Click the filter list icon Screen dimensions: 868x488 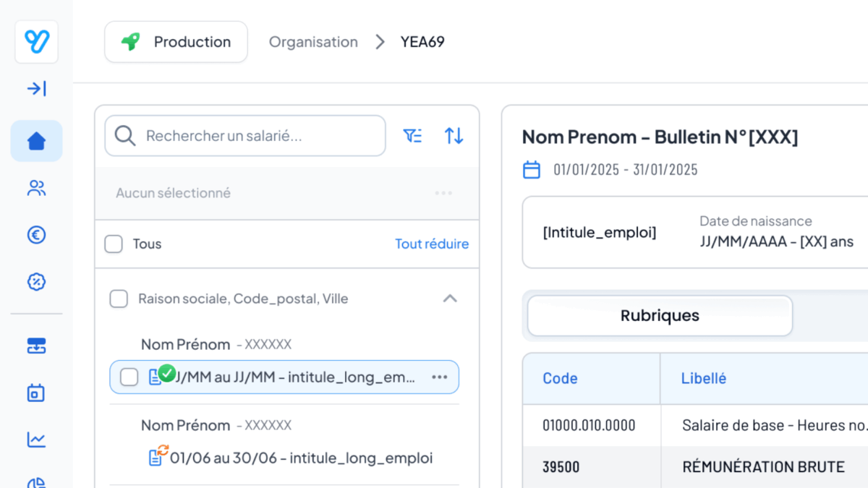[412, 136]
